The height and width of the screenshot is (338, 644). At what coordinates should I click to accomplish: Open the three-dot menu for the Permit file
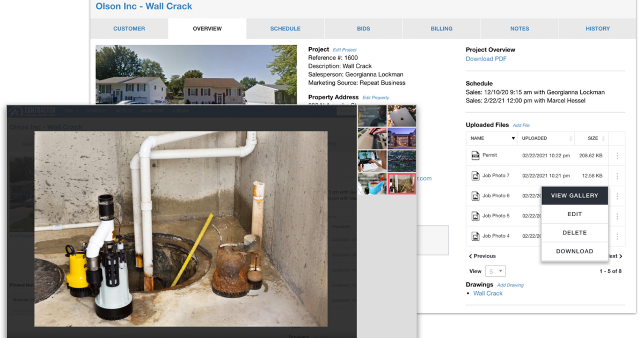[617, 155]
